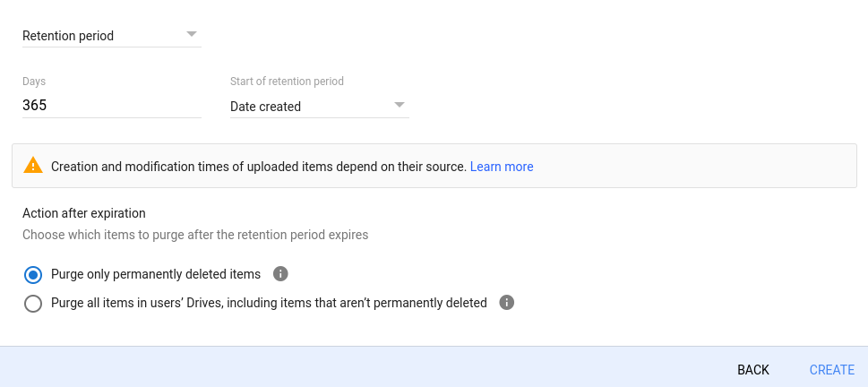Open the 'Retention period' selection box
Screen dimensions: 868x387
click(112, 36)
